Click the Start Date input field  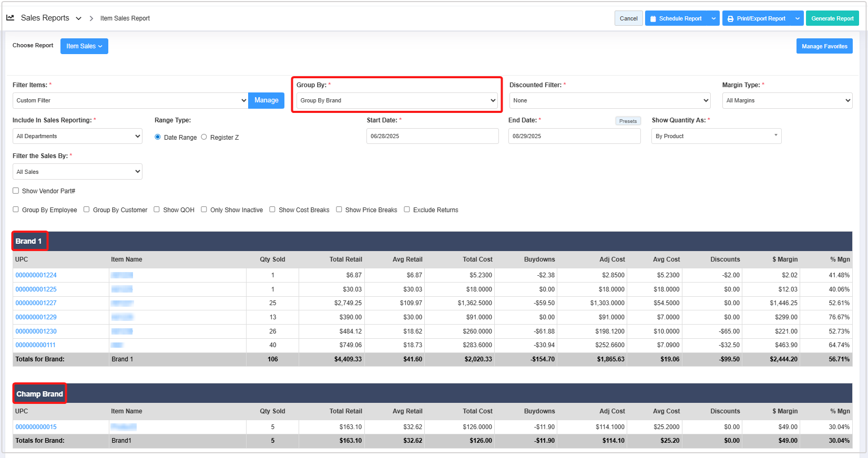point(432,136)
